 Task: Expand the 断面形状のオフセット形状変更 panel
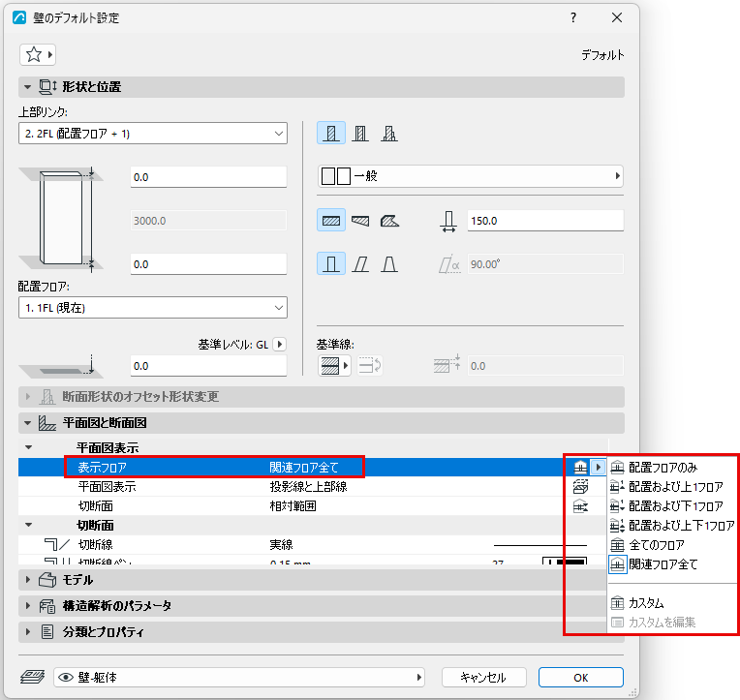27,397
